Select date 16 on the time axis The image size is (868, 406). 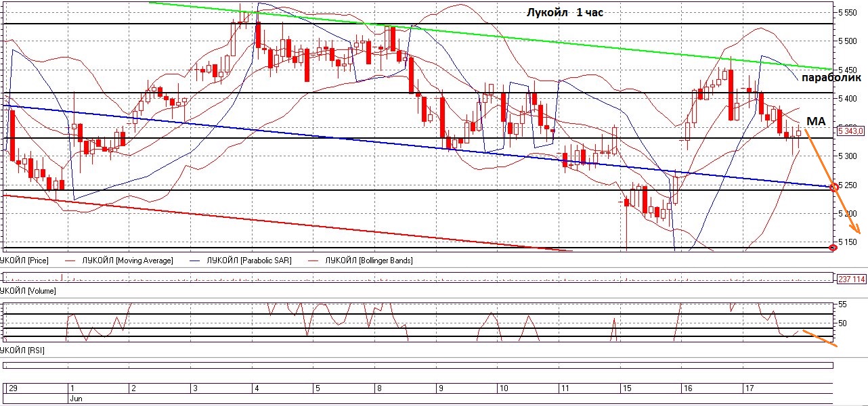pos(688,388)
